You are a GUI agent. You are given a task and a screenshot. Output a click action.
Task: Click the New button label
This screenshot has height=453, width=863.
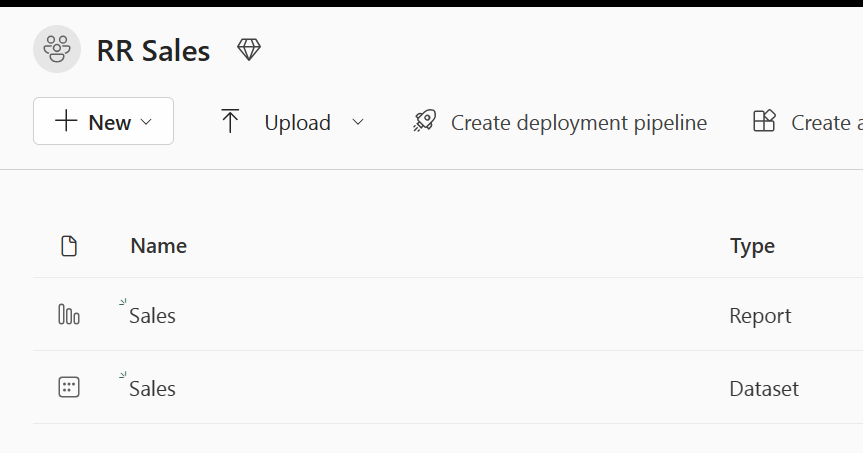tap(109, 122)
